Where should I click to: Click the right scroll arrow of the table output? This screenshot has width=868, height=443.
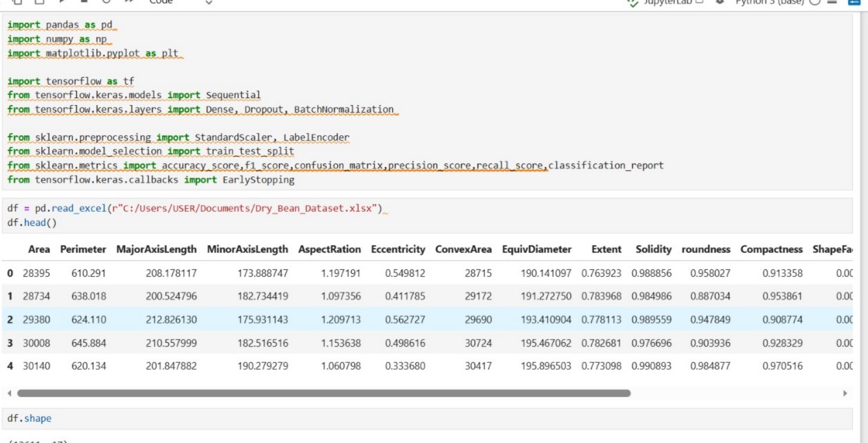point(845,394)
